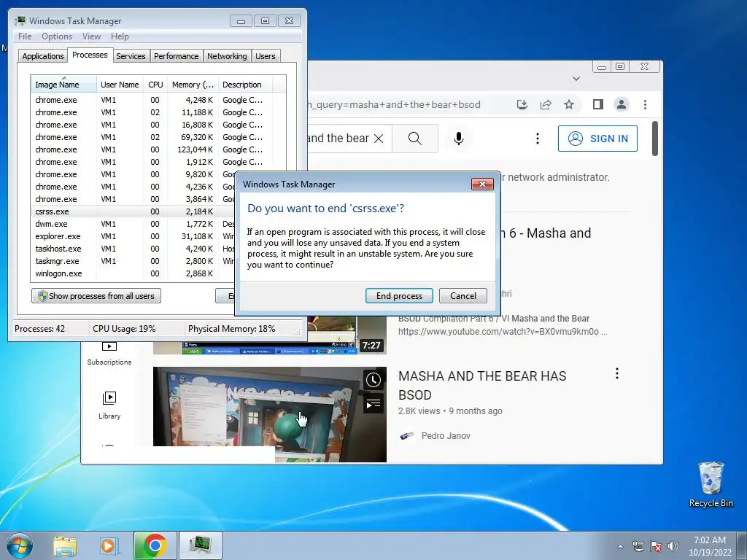Viewport: 747px width, 560px height.
Task: Switch to the Users tab
Action: [x=266, y=56]
